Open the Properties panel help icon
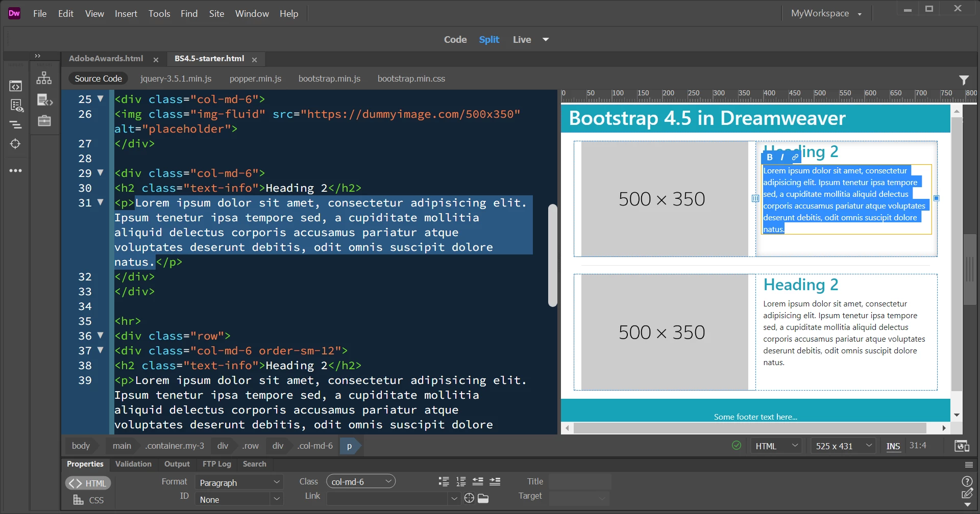 click(x=967, y=481)
